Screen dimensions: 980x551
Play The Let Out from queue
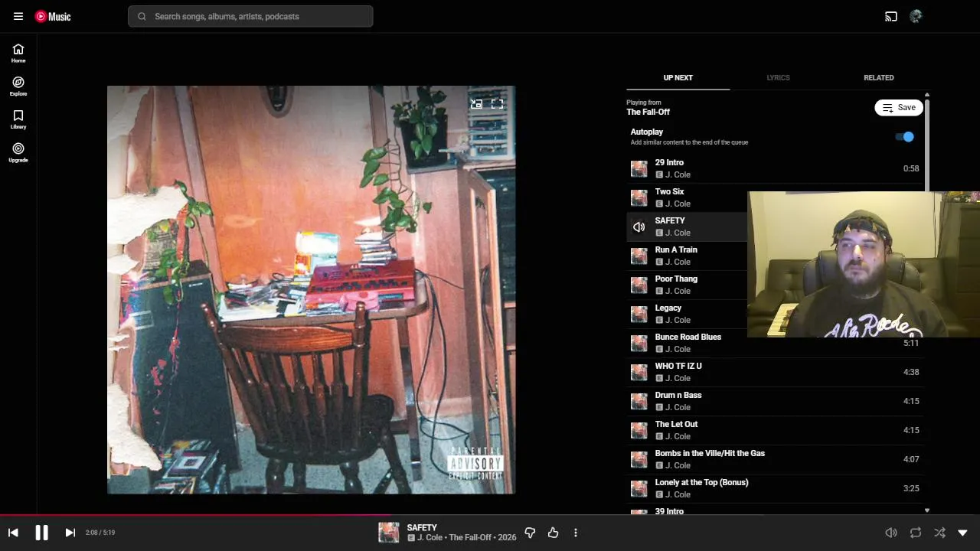[775, 430]
